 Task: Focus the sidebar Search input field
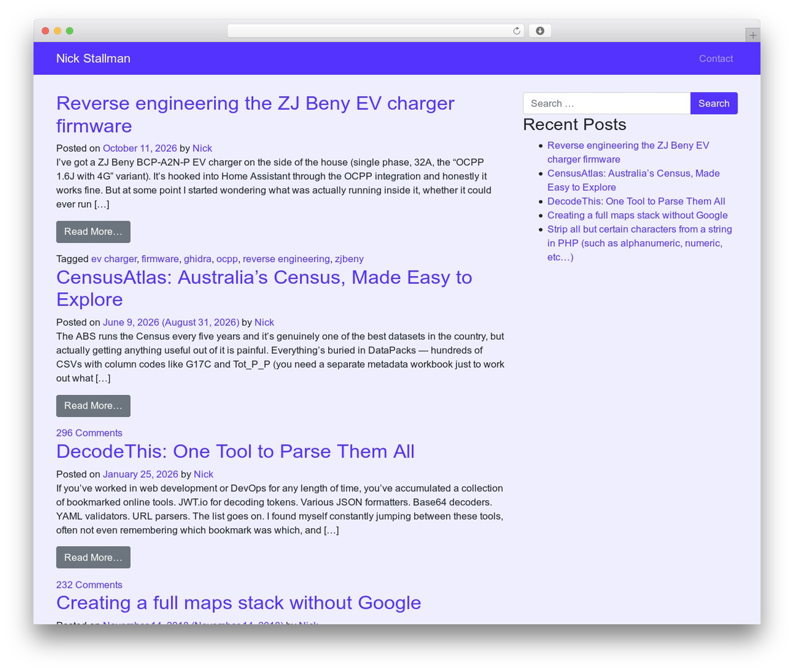pos(607,104)
